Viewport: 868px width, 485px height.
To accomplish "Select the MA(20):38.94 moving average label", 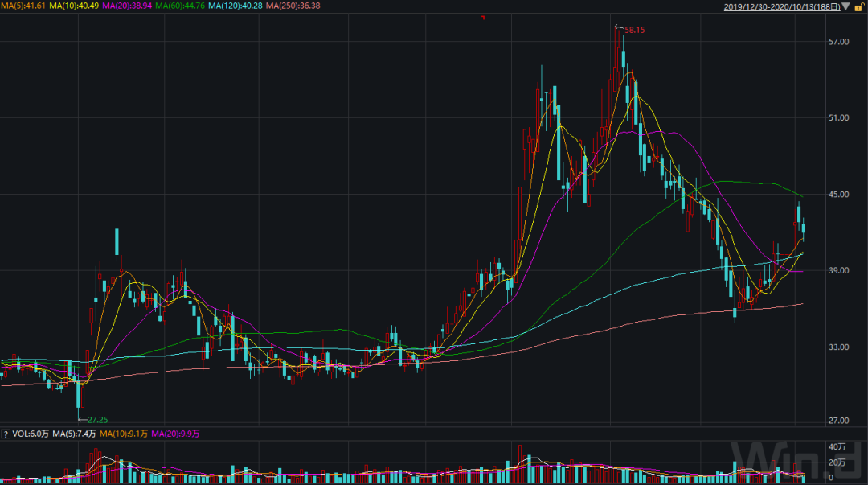I will 127,6.
